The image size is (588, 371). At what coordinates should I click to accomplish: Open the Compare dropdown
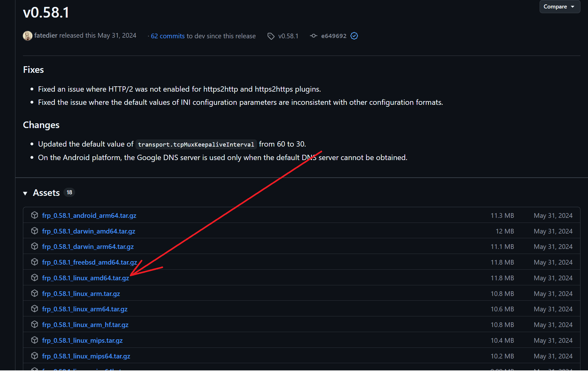(x=559, y=7)
